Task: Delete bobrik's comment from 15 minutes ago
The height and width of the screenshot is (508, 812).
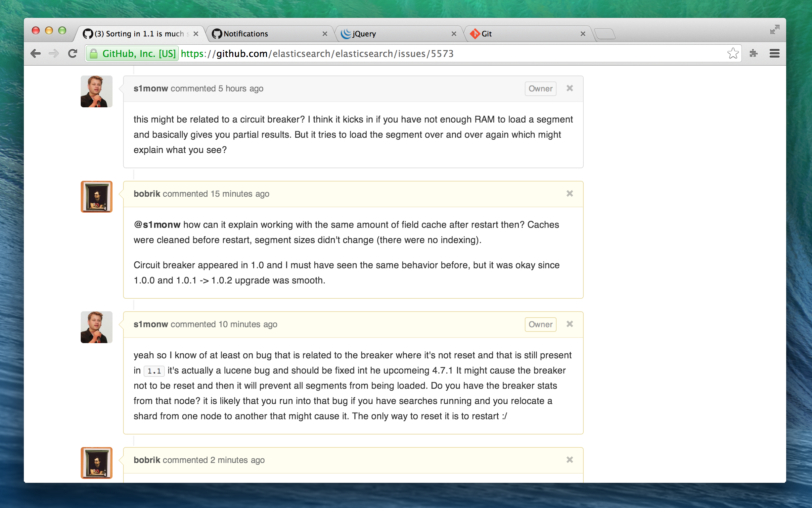Action: [570, 193]
